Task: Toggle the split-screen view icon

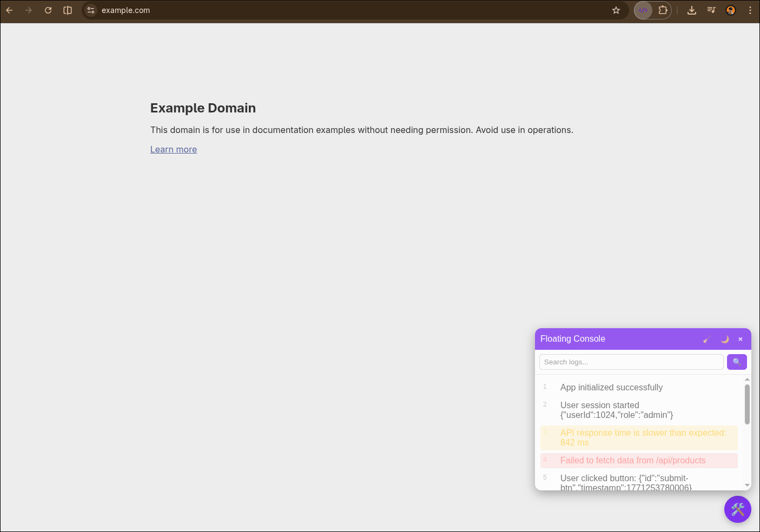Action: pyautogui.click(x=68, y=10)
